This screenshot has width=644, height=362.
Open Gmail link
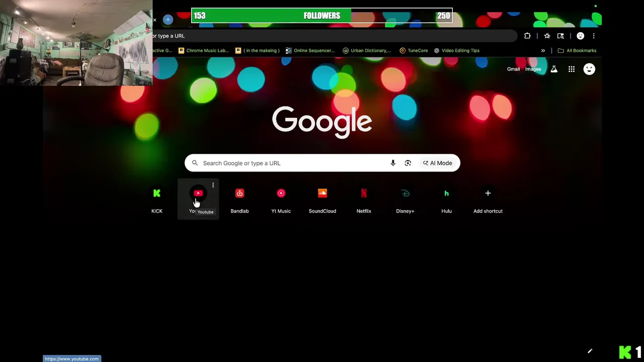pyautogui.click(x=513, y=69)
